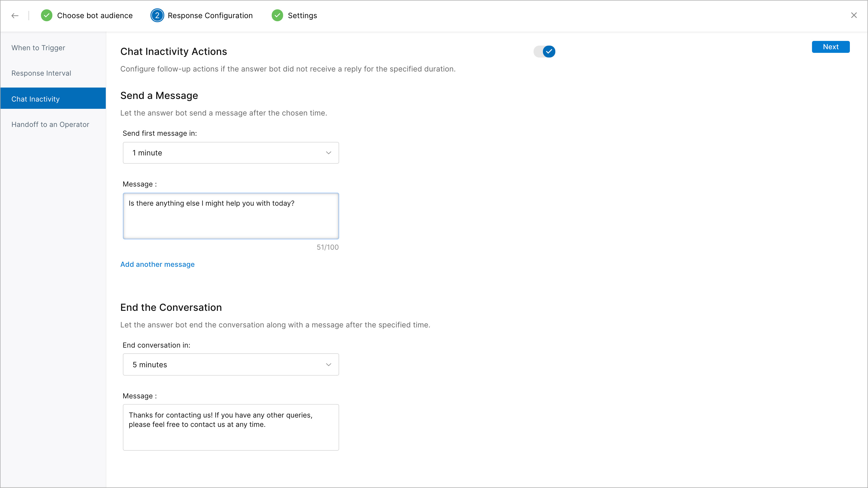Click the back arrow icon

pos(15,16)
